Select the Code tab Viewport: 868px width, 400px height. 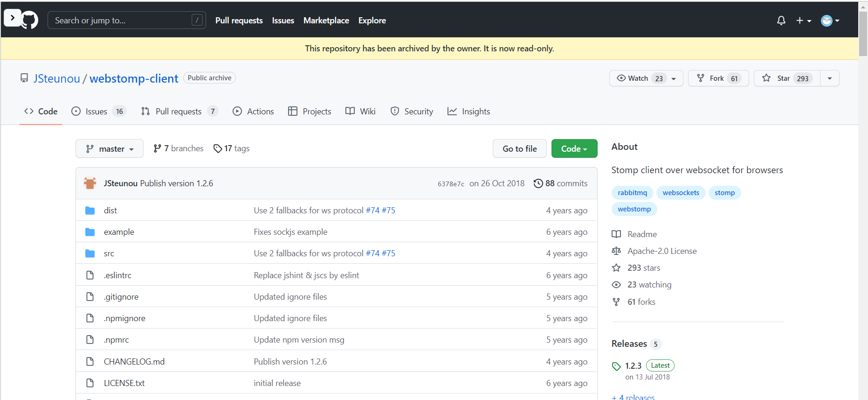(x=41, y=112)
